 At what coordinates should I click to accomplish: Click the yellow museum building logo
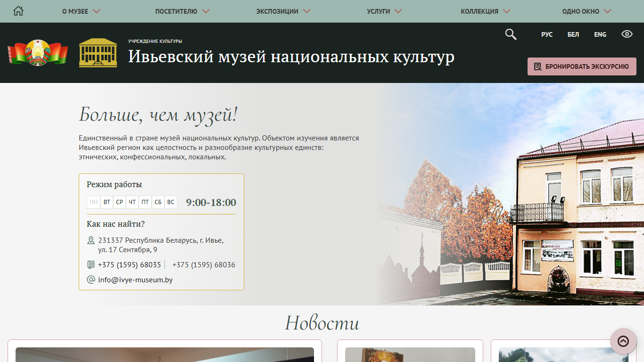coord(98,53)
